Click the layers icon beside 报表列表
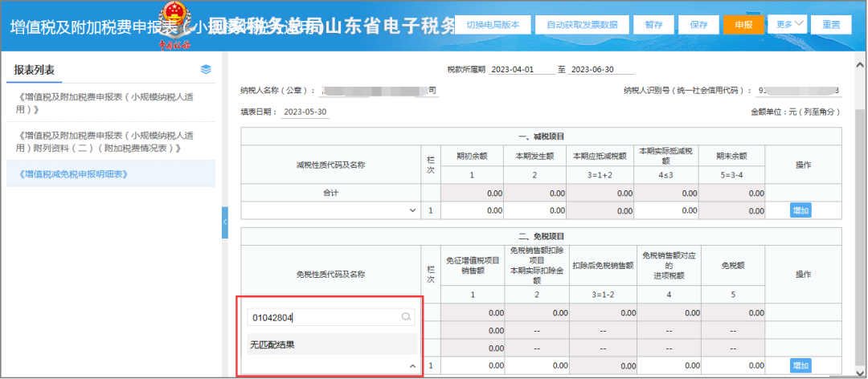868x379 pixels. point(206,69)
